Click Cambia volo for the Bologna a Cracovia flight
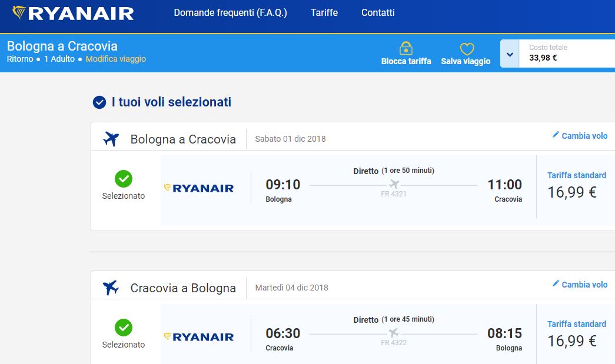This screenshot has height=364, width=615. (x=584, y=136)
